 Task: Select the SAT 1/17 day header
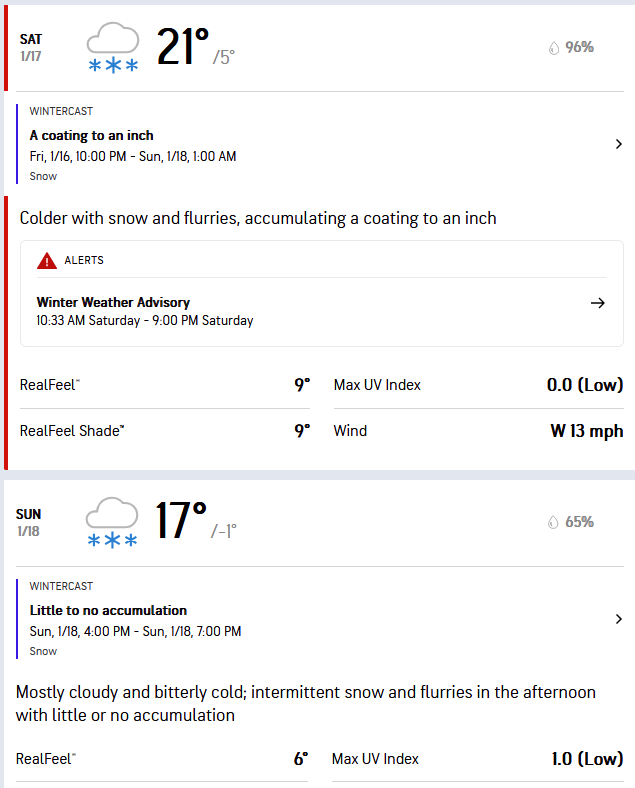pos(31,47)
